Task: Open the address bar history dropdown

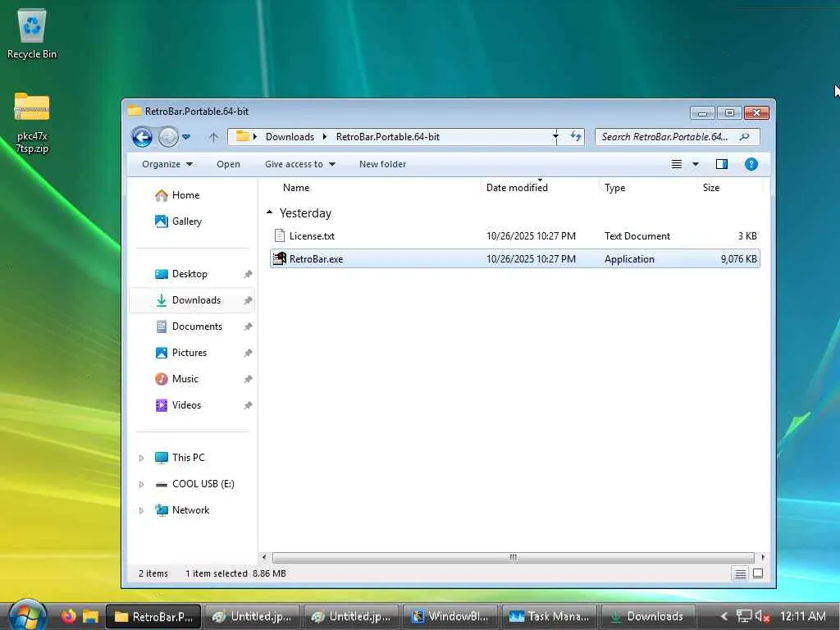Action: [x=555, y=137]
